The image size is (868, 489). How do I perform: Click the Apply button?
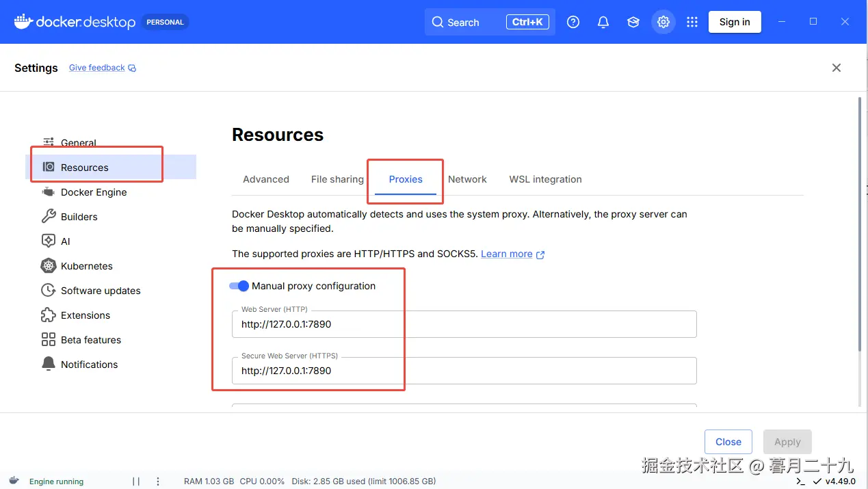(787, 442)
